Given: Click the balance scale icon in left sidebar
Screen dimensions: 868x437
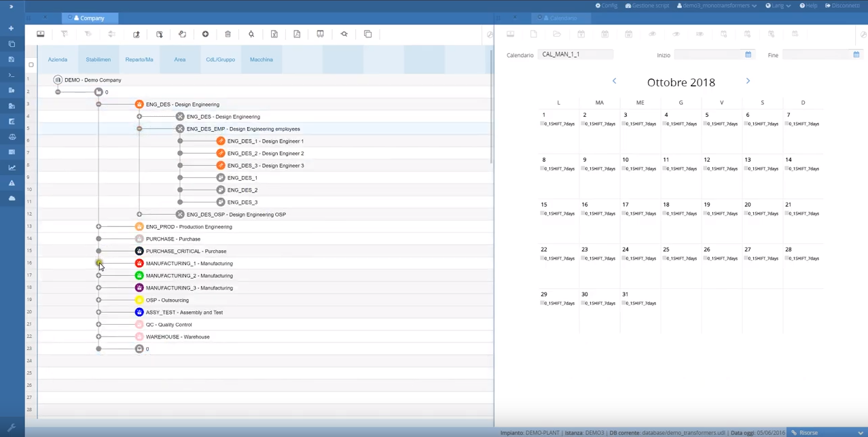Looking at the screenshot, I should click(x=12, y=137).
